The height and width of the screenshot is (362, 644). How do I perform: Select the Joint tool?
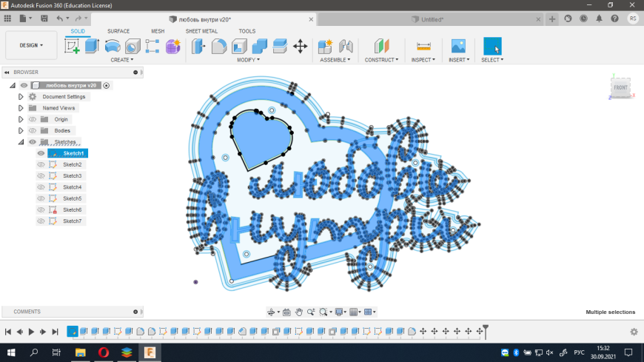tap(346, 46)
